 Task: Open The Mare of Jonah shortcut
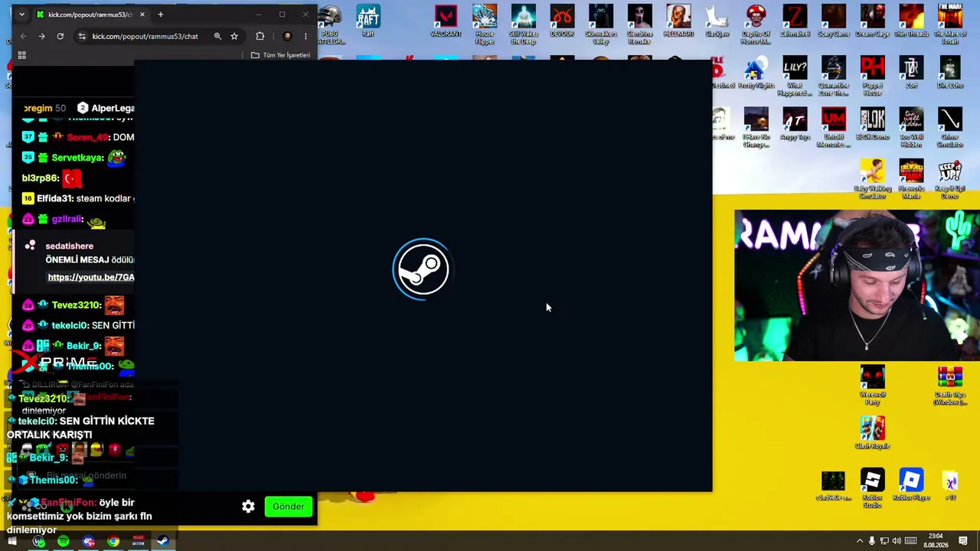[x=950, y=24]
